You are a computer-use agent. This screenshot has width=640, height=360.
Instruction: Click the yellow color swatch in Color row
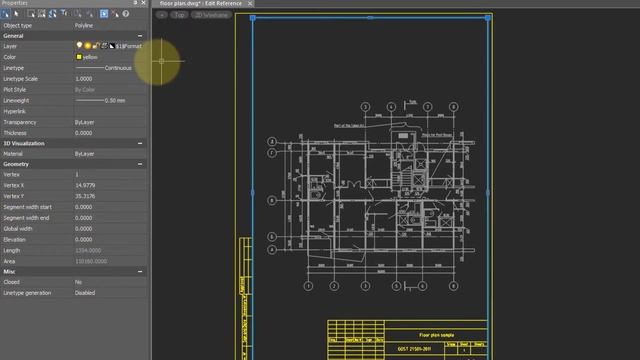[79, 57]
